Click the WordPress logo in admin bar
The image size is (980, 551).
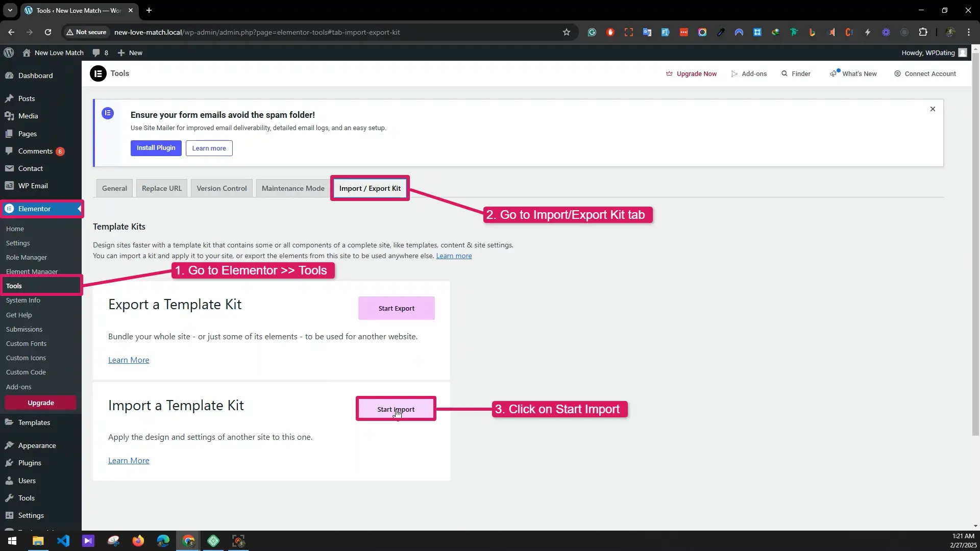click(9, 53)
